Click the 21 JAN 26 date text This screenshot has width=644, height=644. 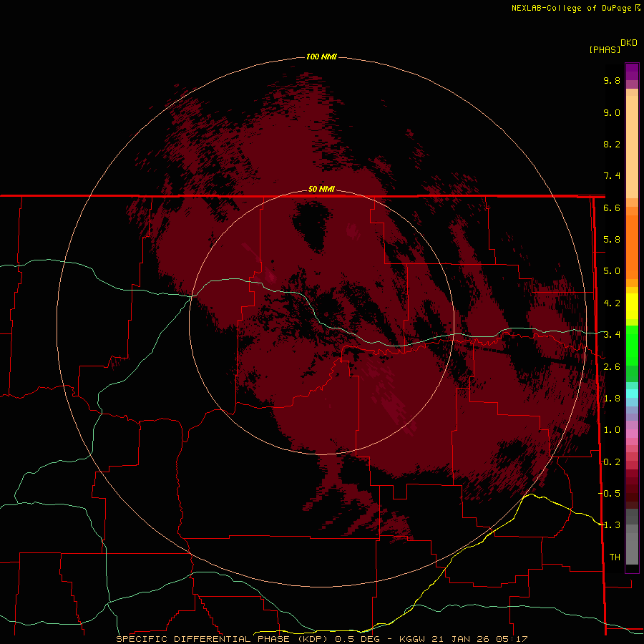[x=461, y=639]
